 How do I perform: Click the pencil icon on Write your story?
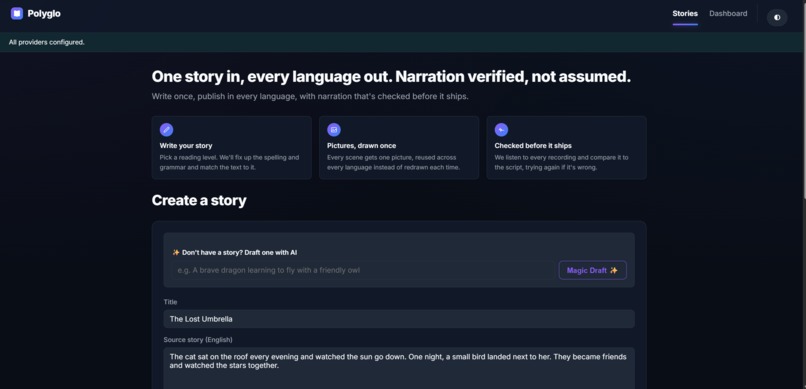point(166,130)
